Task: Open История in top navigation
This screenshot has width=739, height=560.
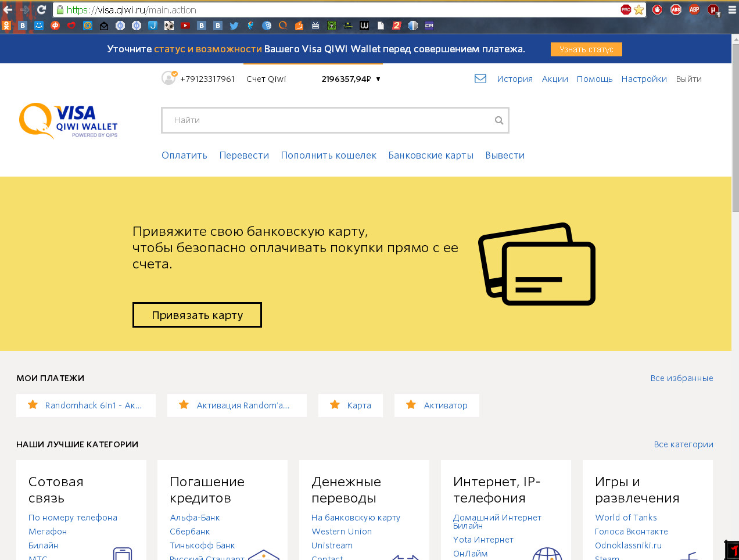Action: (x=515, y=79)
